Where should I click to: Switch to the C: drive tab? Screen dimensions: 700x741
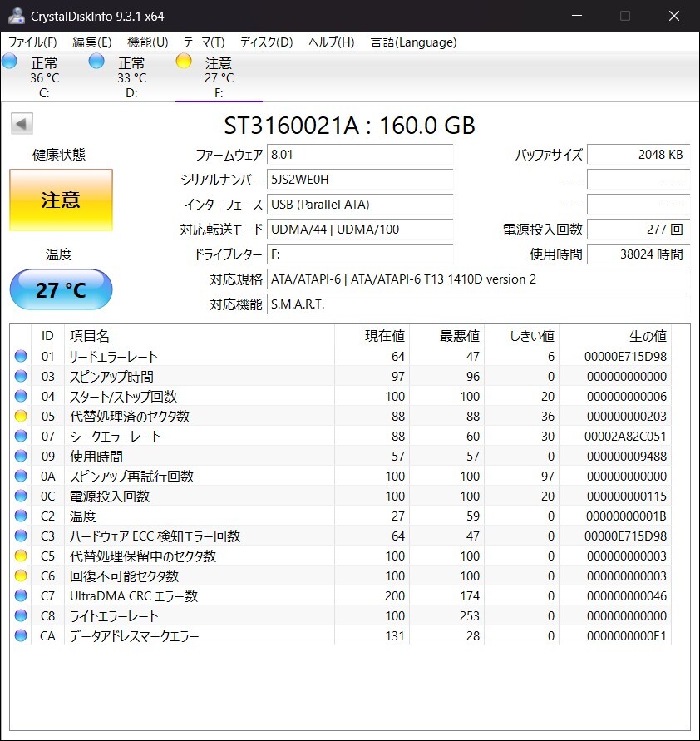pos(44,77)
